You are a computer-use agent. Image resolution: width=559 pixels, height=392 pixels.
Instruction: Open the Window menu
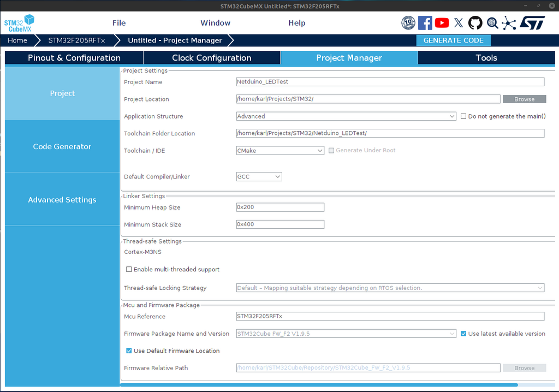tap(215, 23)
